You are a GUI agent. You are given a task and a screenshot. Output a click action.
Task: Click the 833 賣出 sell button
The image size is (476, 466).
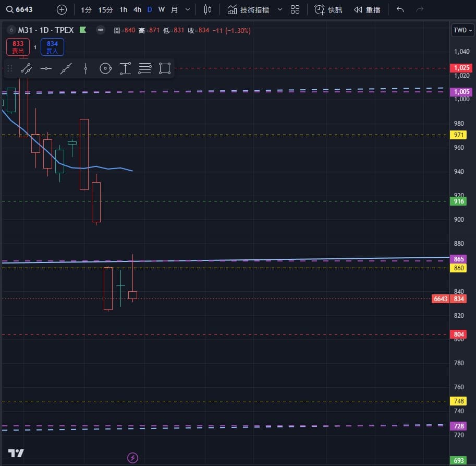pyautogui.click(x=18, y=47)
